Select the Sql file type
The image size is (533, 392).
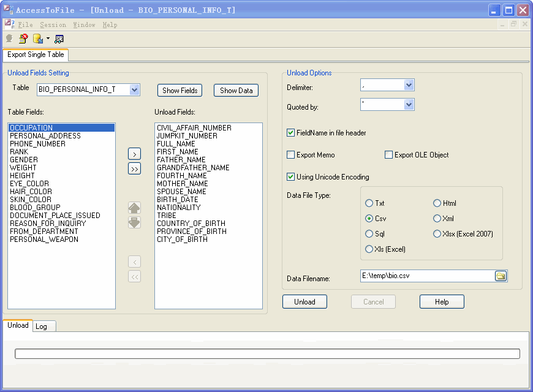click(369, 234)
